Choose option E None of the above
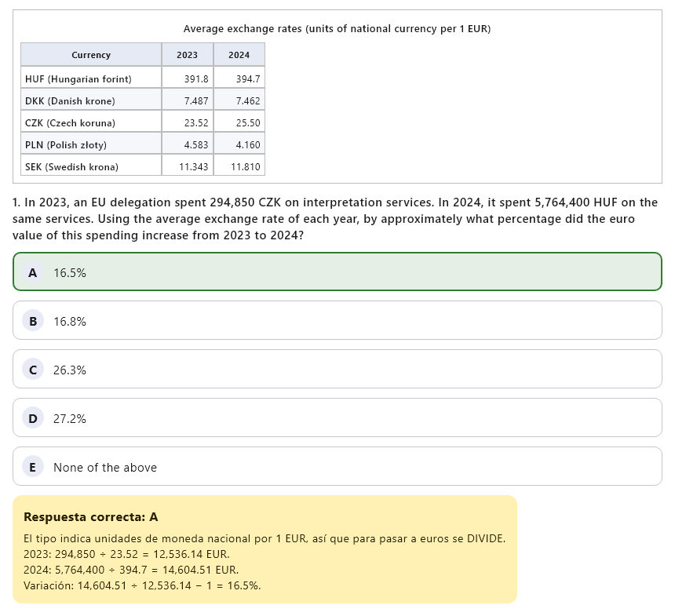 click(x=337, y=466)
